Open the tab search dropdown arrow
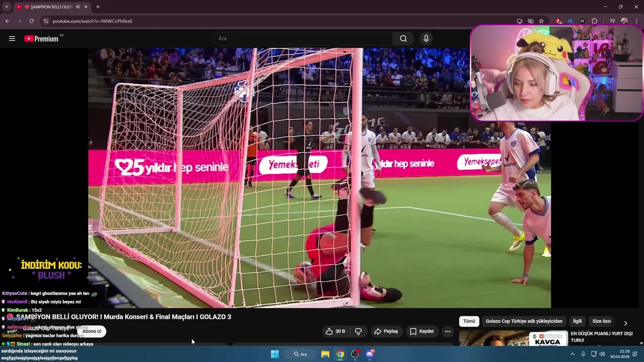Image resolution: width=644 pixels, height=362 pixels. [x=6, y=7]
